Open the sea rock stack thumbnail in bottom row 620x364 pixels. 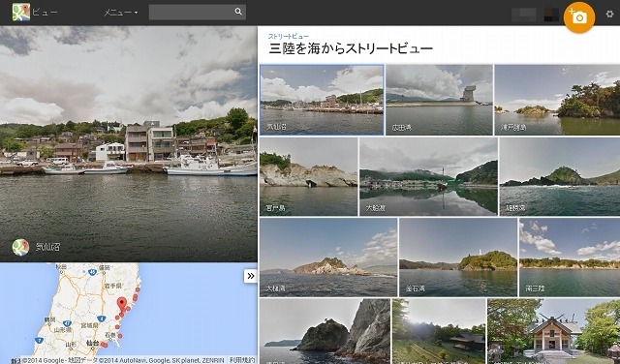[325, 331]
